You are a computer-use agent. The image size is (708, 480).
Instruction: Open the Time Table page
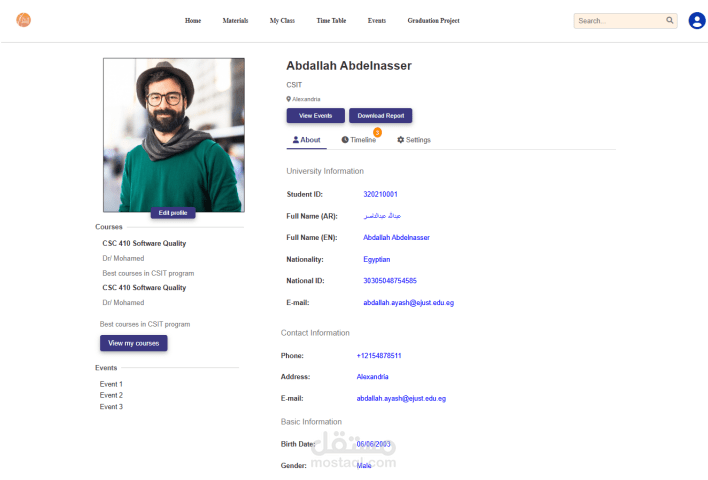(x=331, y=20)
